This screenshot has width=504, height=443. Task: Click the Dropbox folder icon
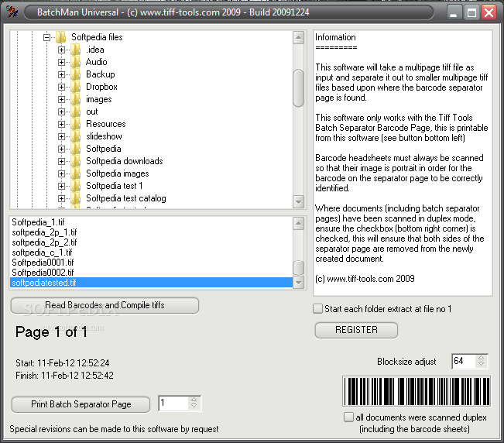75,87
